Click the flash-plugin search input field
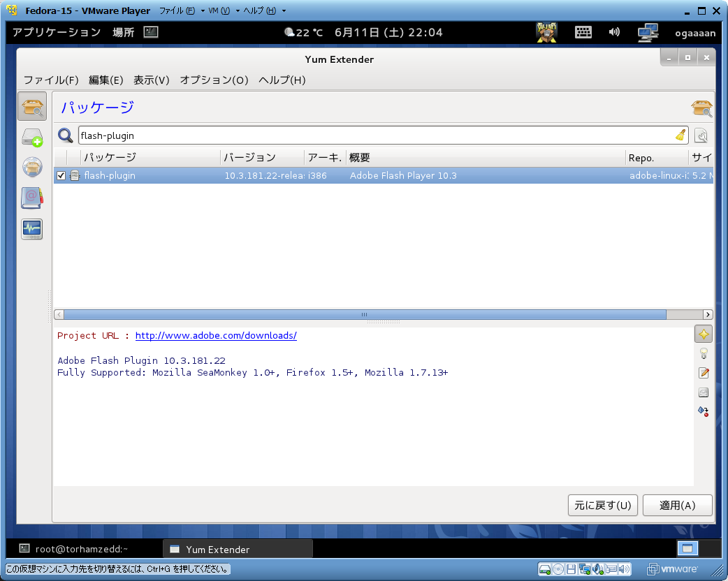This screenshot has height=581, width=728. (x=383, y=135)
